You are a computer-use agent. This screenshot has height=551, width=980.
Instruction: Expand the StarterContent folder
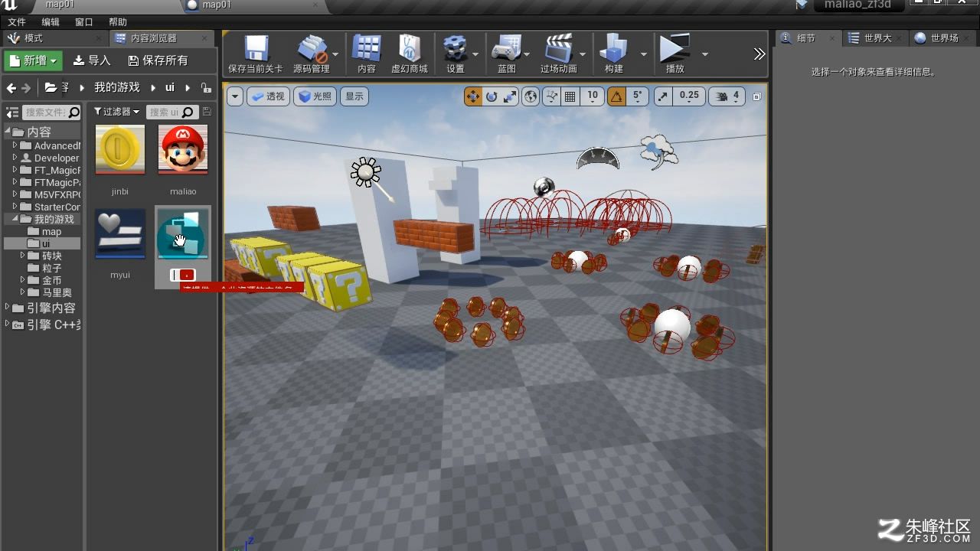pyautogui.click(x=15, y=207)
